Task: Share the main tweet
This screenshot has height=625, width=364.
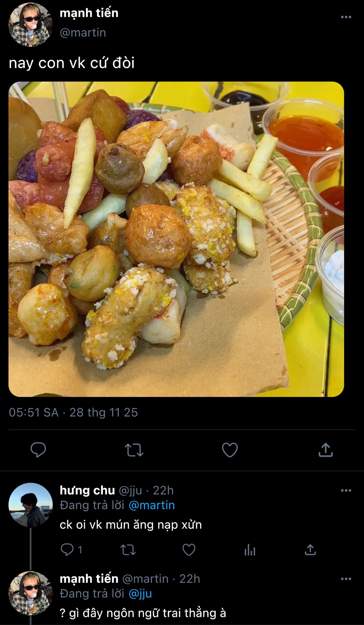Action: [x=325, y=450]
